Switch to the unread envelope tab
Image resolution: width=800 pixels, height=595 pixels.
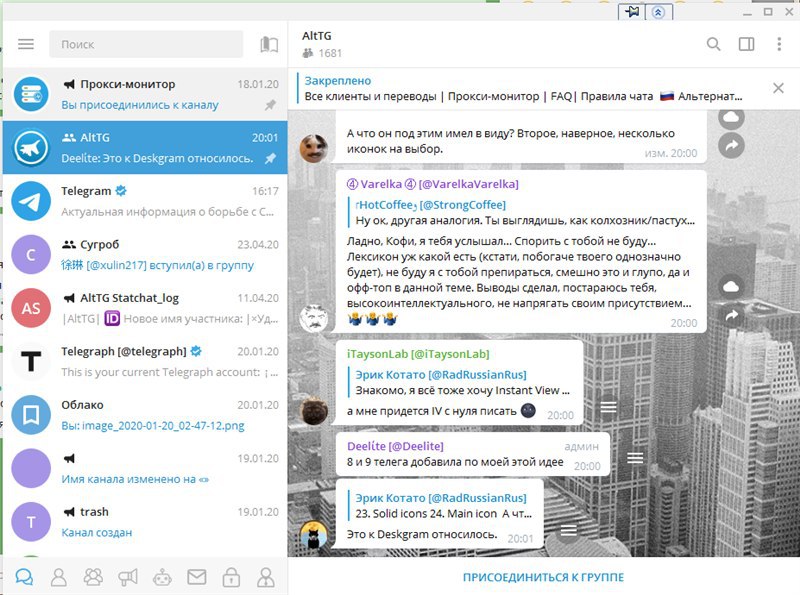tap(196, 577)
